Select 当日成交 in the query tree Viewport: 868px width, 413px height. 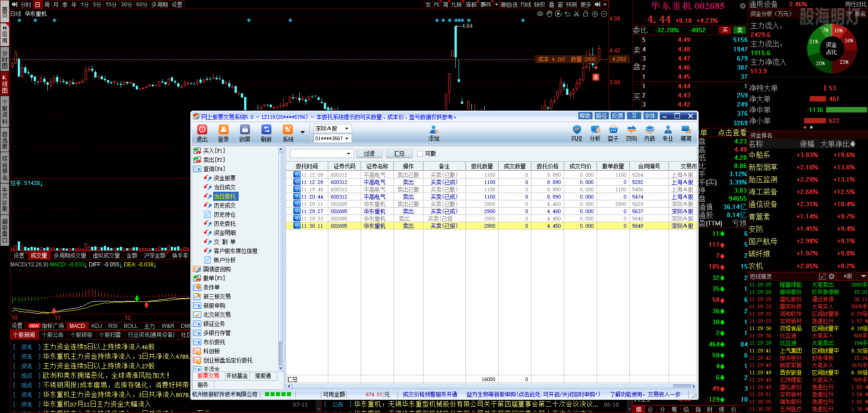225,187
